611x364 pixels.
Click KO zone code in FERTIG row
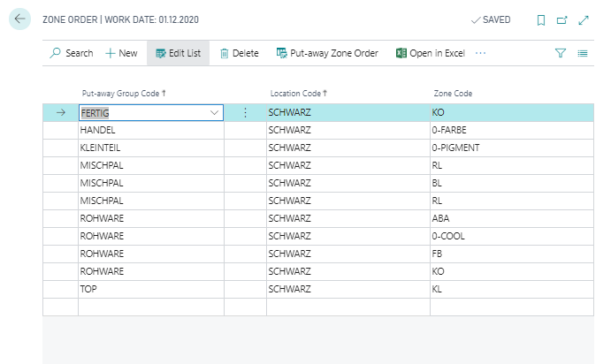tap(512, 112)
